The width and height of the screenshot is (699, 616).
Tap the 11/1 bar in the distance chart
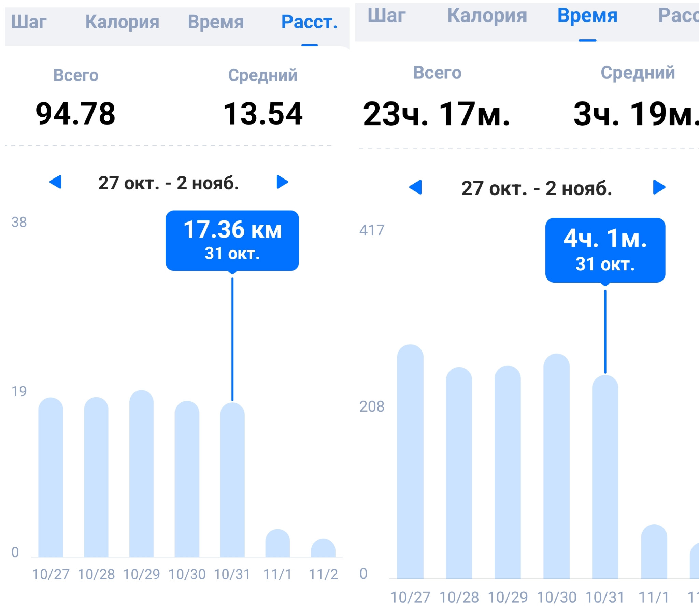coord(278,543)
